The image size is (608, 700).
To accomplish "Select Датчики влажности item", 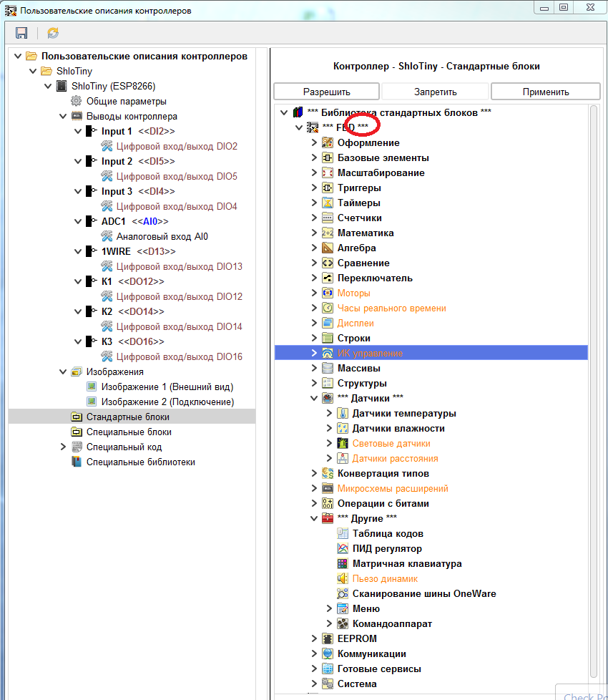I will (x=398, y=428).
